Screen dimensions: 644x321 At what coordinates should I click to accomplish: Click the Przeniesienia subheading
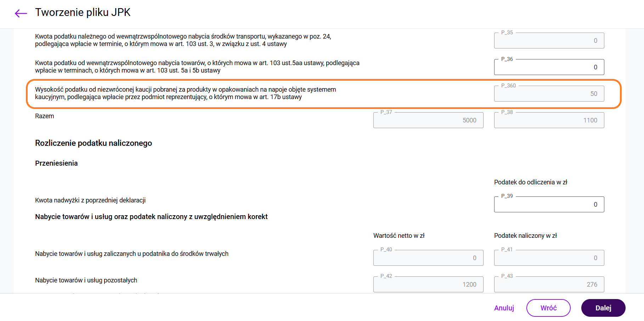[56, 163]
